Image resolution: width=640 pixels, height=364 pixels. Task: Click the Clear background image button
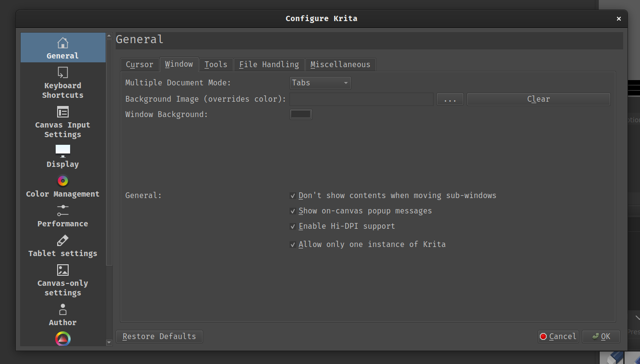pos(538,99)
